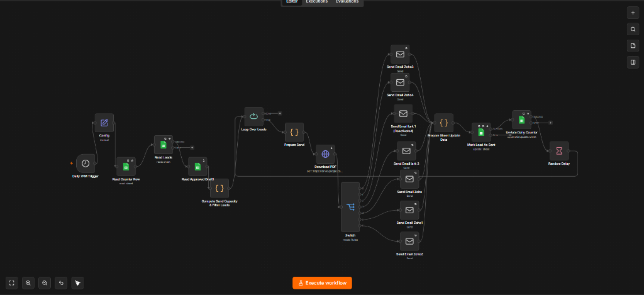Add node after Update Daily Counter error output

[x=550, y=123]
